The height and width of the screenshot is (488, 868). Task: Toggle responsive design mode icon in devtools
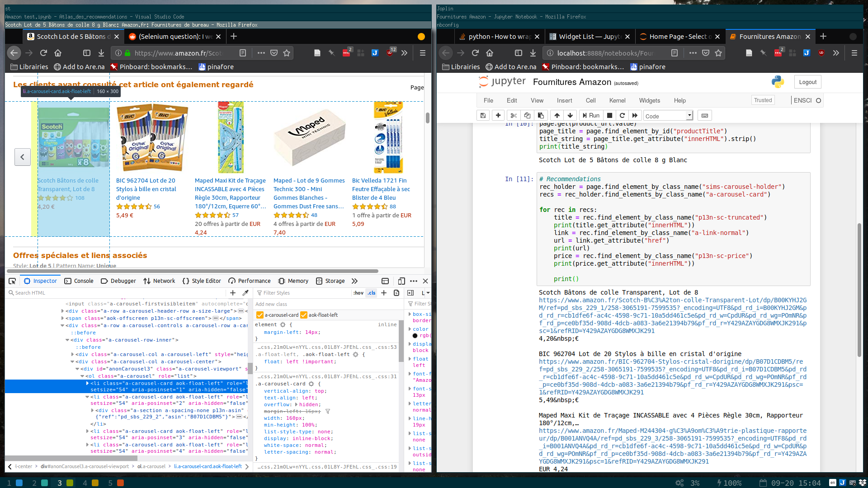(x=401, y=281)
